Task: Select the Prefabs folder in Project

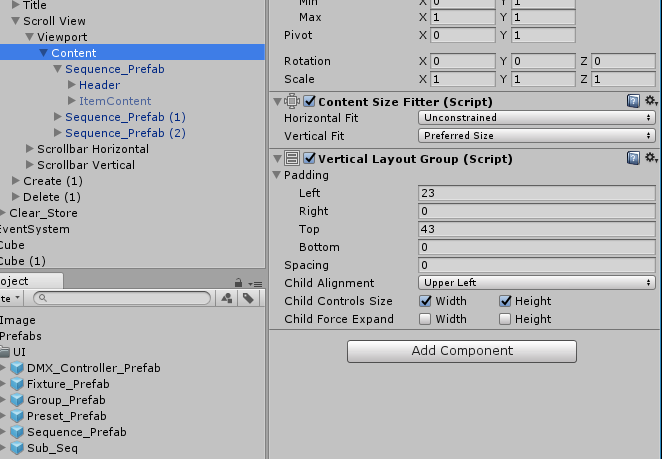Action: coord(21,336)
